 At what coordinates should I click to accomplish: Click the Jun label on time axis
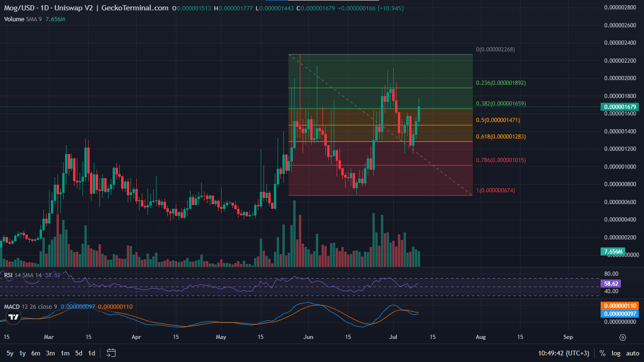(308, 337)
